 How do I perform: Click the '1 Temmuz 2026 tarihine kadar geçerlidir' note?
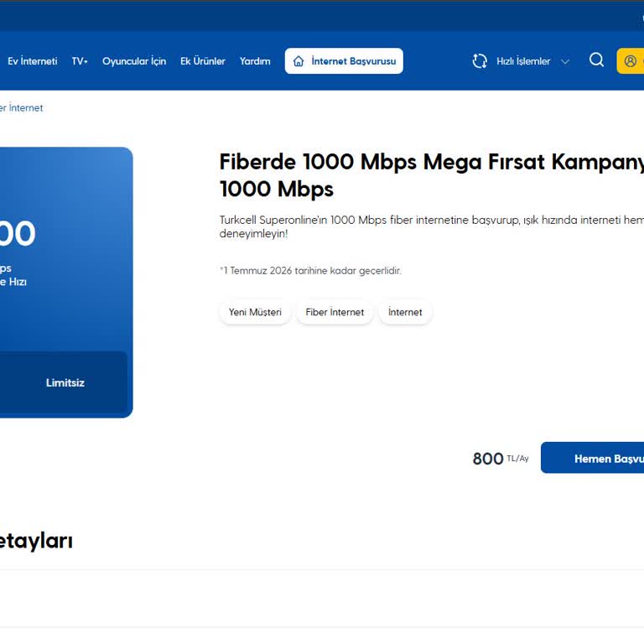(310, 271)
